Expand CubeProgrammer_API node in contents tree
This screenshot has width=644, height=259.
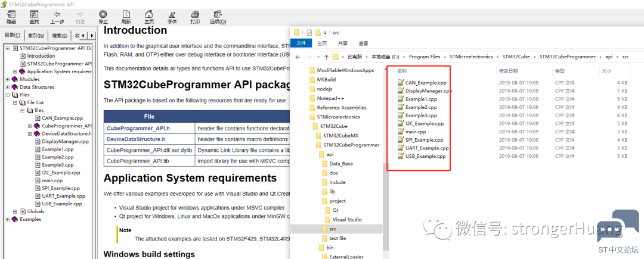[x=30, y=126]
